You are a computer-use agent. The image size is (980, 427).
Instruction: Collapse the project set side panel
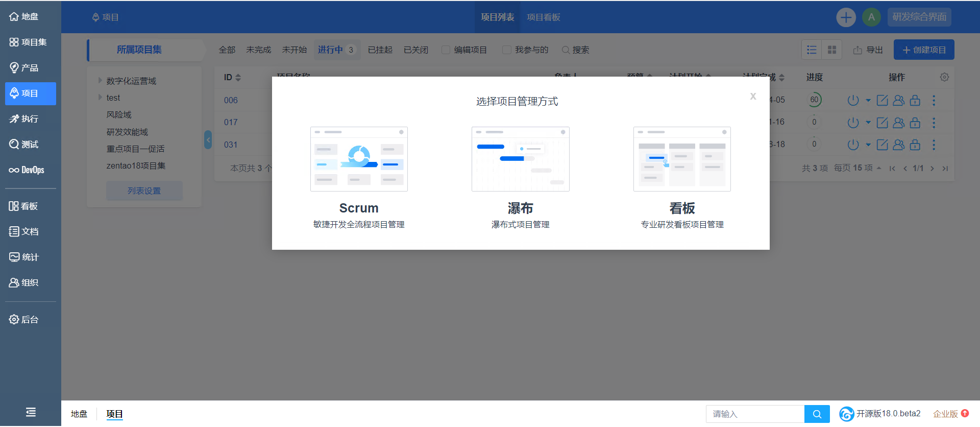pyautogui.click(x=208, y=140)
